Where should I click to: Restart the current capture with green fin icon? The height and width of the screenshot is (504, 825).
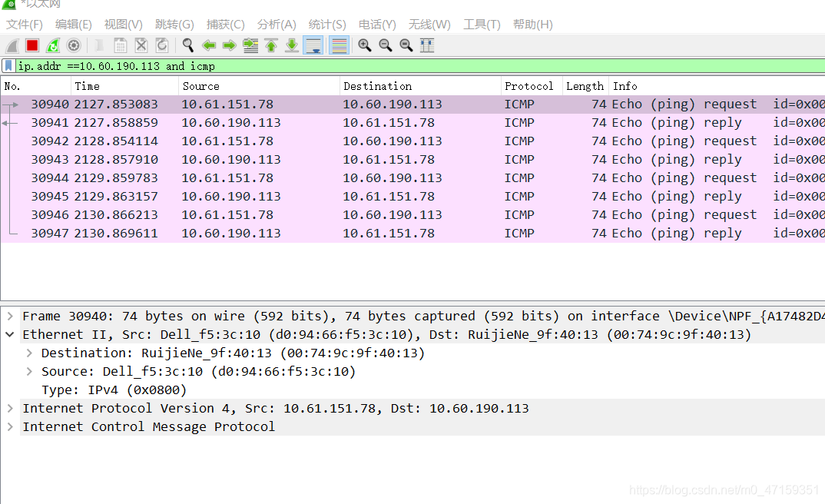52,46
